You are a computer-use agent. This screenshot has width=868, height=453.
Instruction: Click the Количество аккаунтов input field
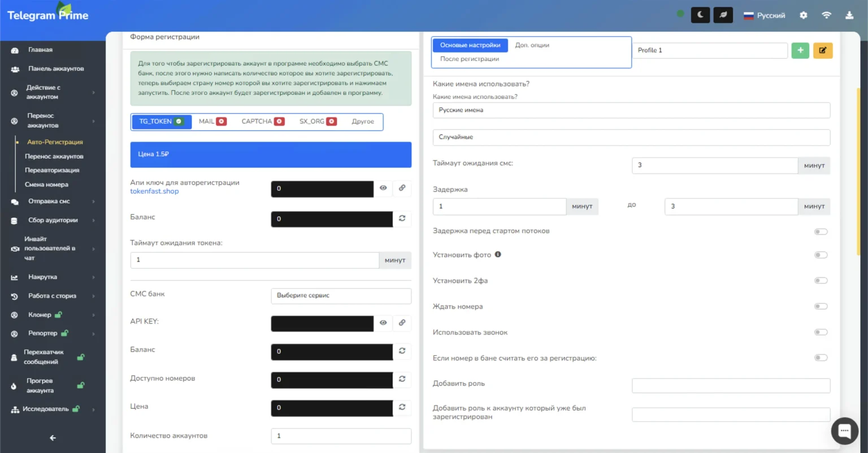click(341, 436)
